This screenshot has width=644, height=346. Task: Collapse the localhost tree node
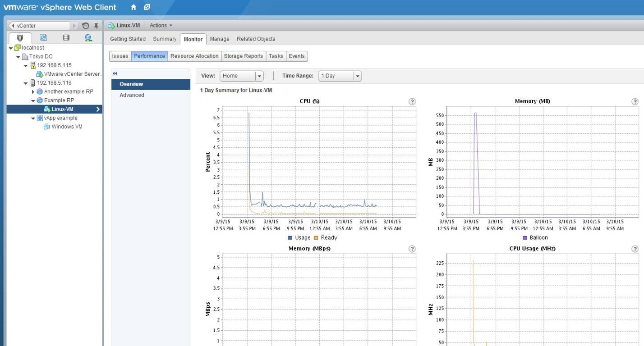11,48
